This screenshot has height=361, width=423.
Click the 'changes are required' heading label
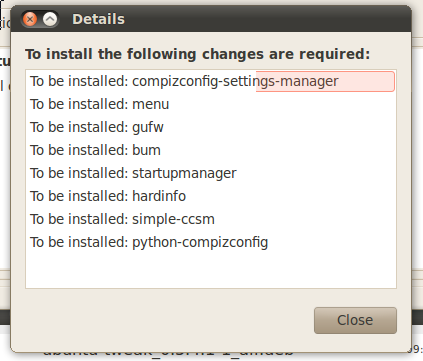[x=198, y=54]
